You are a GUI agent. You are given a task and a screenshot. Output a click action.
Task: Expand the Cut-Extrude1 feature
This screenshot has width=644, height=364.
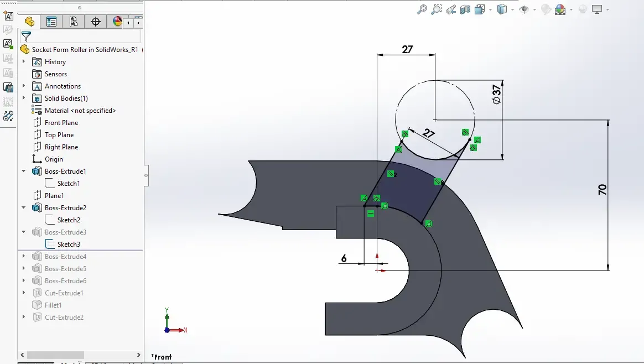click(x=23, y=293)
